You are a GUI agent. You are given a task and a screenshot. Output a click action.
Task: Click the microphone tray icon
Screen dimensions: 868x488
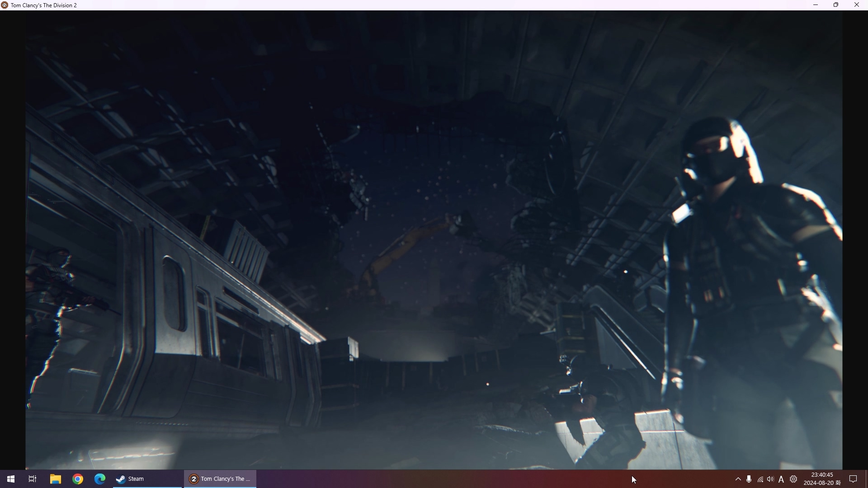749,479
